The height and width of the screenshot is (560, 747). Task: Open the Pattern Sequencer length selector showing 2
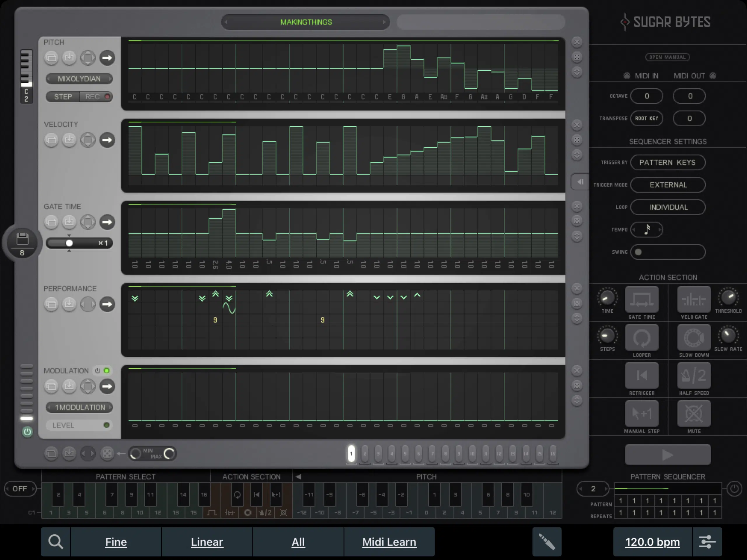click(593, 489)
